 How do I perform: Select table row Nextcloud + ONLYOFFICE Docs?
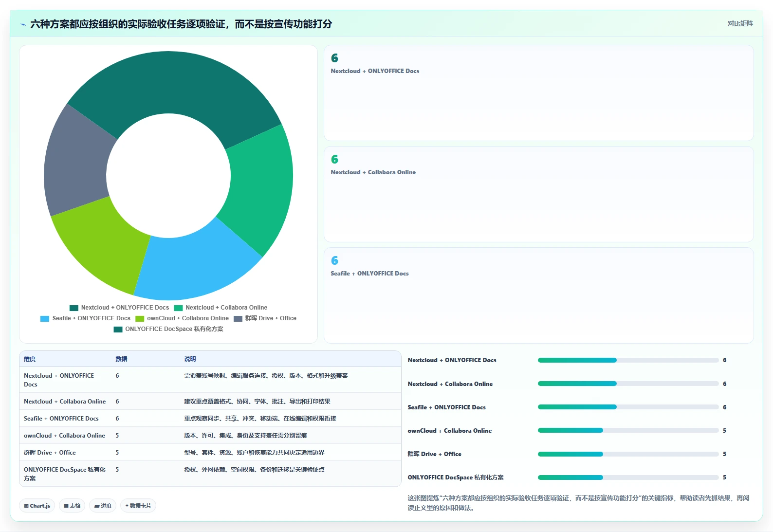point(210,380)
